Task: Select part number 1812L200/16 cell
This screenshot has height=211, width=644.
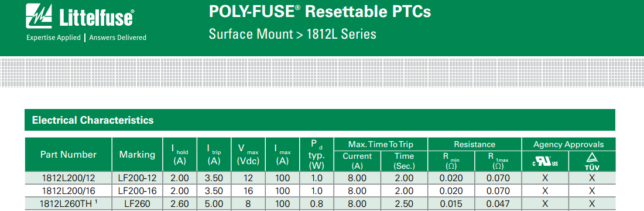Action: coord(68,191)
